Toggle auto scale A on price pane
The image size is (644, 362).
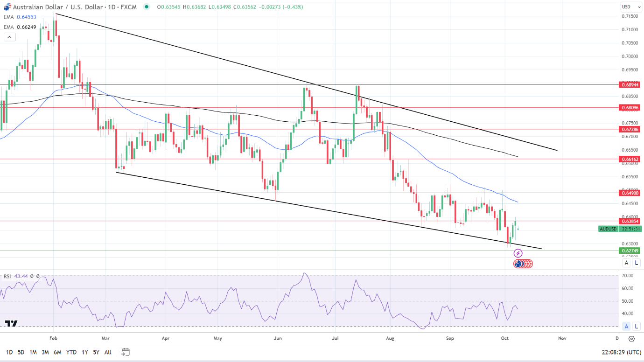(x=627, y=263)
